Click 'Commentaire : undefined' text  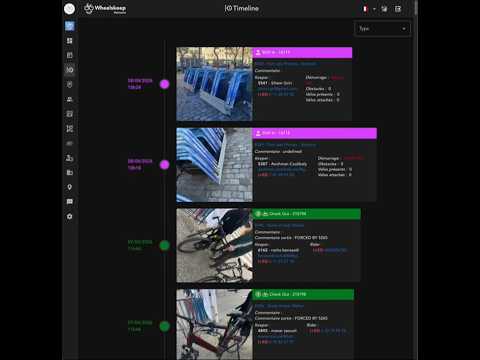coord(278,151)
